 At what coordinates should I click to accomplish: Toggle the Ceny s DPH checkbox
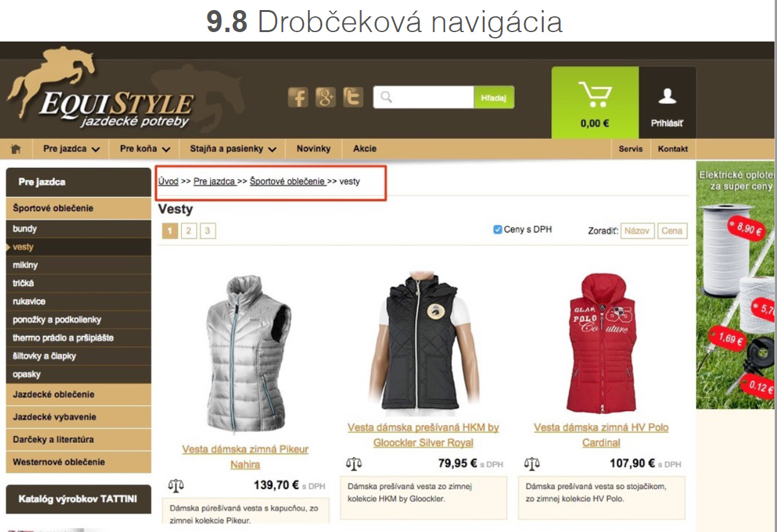point(498,230)
